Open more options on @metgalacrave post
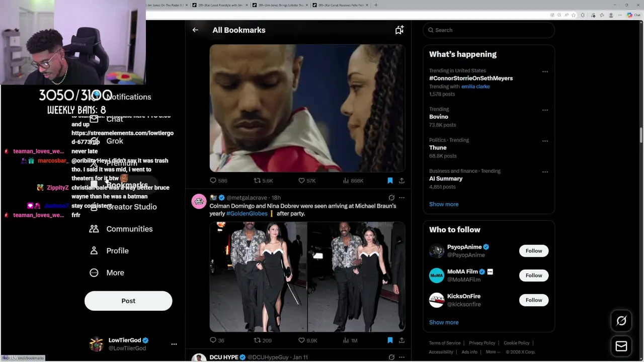 point(401,198)
